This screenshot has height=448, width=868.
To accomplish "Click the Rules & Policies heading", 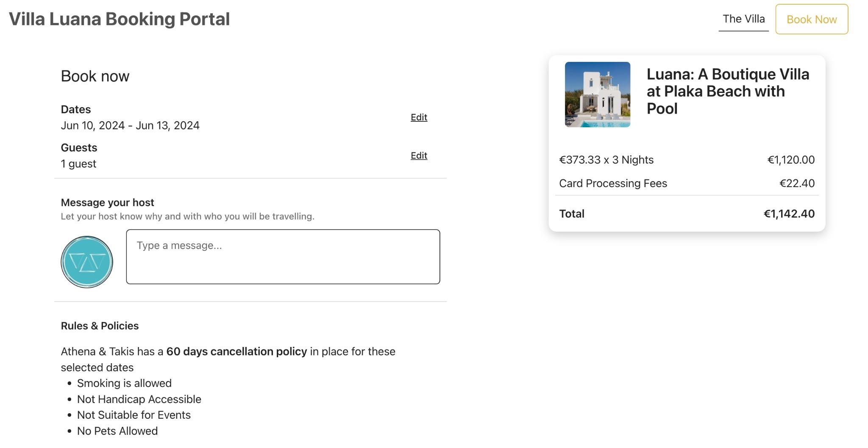I will click(x=100, y=326).
